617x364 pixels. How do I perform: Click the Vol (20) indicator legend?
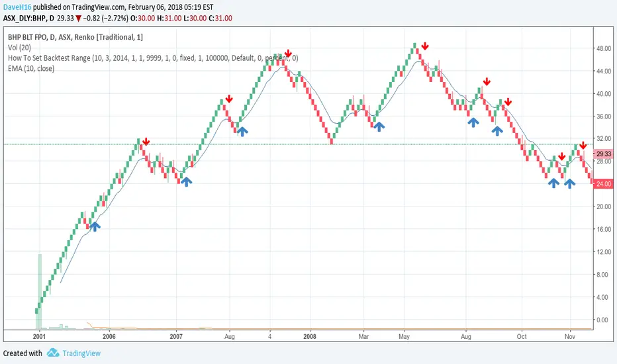tap(19, 48)
